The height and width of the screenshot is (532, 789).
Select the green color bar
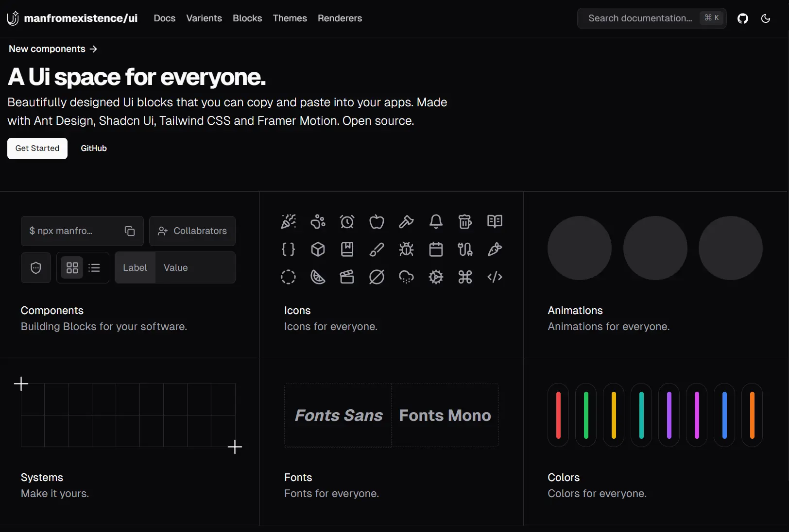coord(586,415)
